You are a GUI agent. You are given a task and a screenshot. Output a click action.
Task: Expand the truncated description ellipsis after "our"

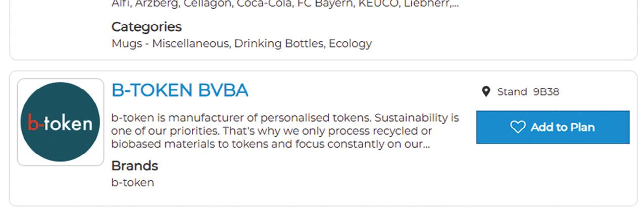coord(425,144)
